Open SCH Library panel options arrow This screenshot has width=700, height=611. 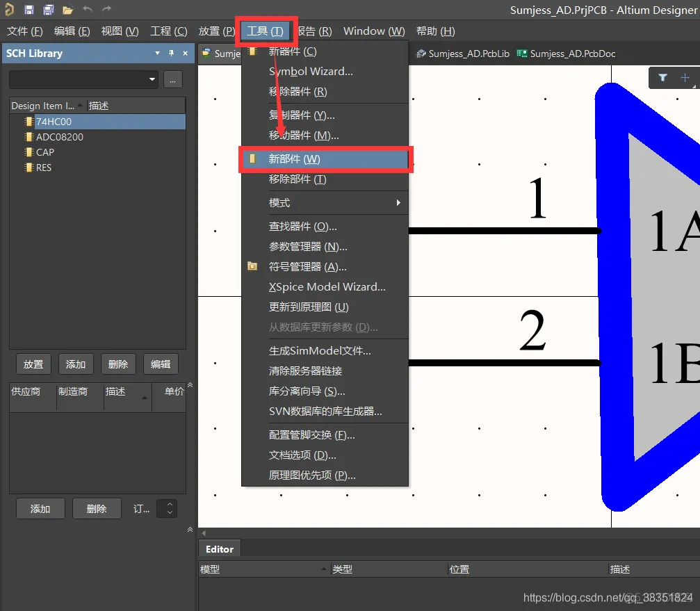pos(157,53)
